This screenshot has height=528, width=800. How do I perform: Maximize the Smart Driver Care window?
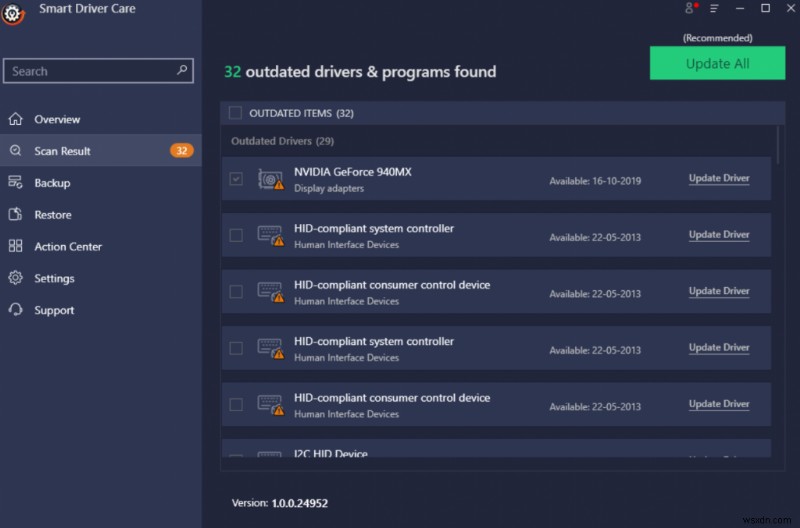[765, 8]
